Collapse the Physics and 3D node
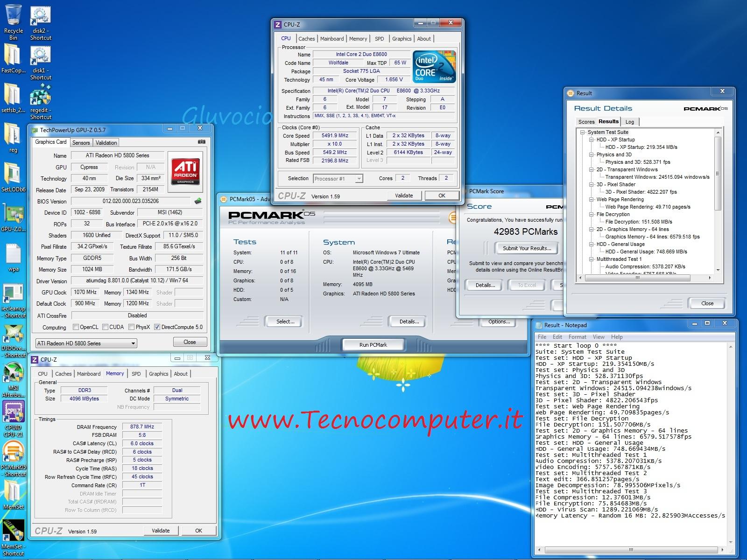The height and width of the screenshot is (560, 747). 591,154
